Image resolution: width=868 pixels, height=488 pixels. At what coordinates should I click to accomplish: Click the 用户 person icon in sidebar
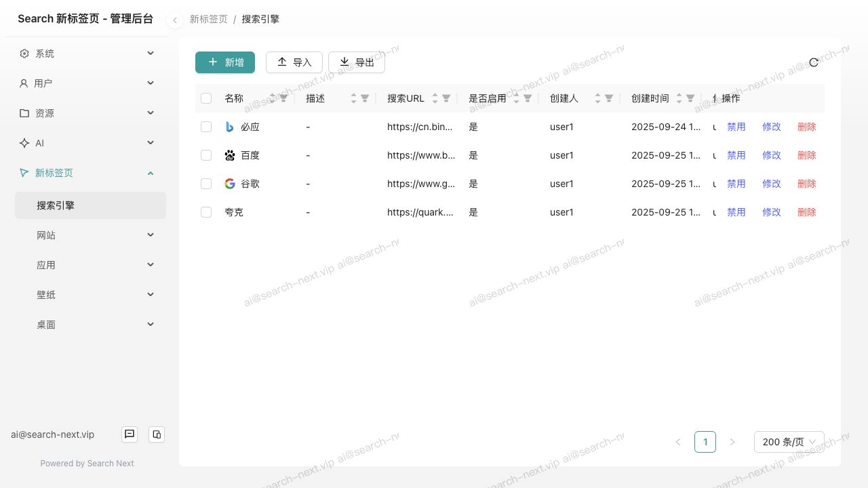(24, 83)
